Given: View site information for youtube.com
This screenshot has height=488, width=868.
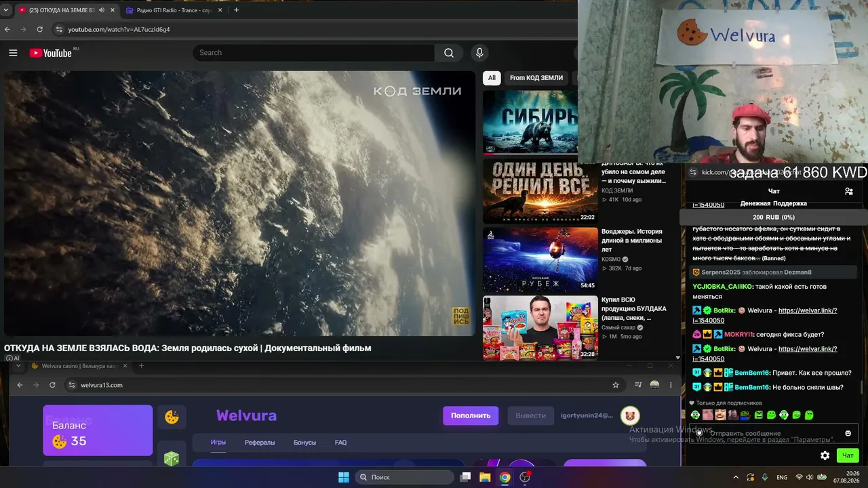Looking at the screenshot, I should click(59, 30).
